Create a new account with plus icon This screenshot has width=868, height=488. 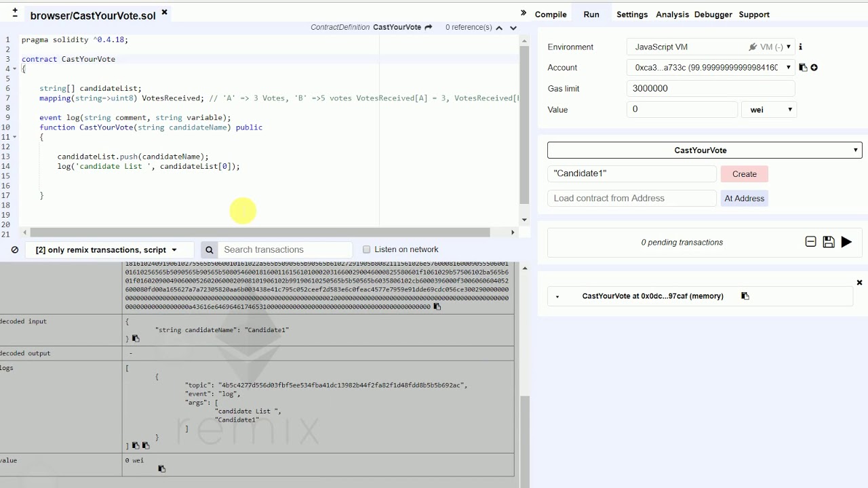814,67
